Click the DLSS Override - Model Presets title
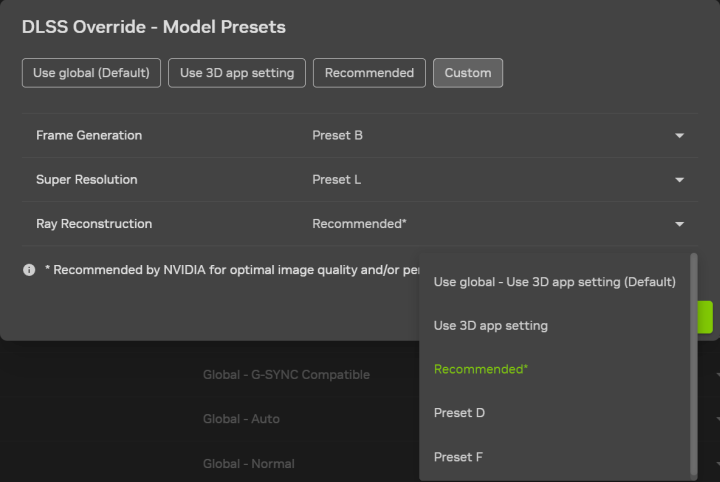The height and width of the screenshot is (482, 720). coord(154,27)
